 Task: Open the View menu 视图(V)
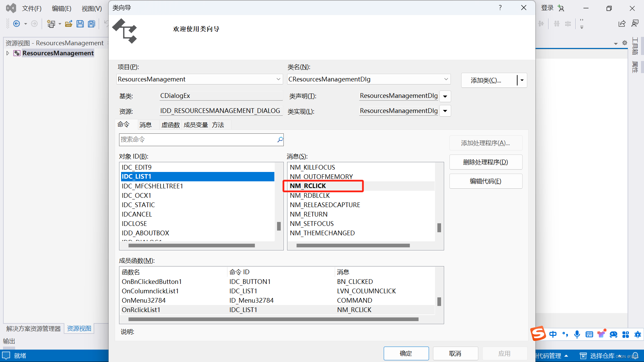[x=92, y=8]
